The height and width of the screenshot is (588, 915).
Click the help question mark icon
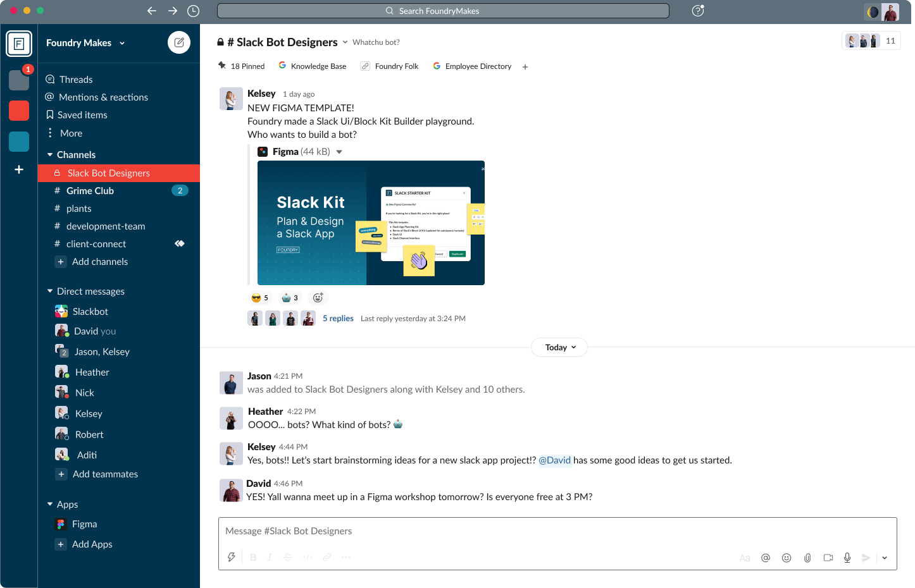point(697,11)
